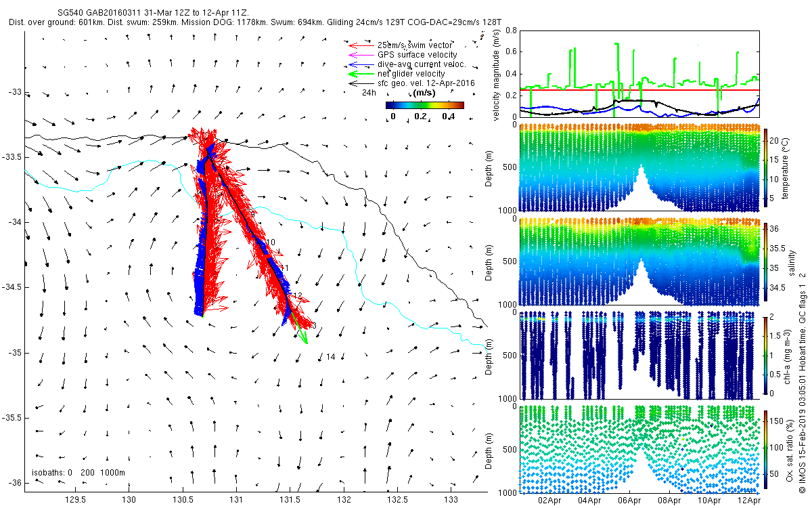This screenshot has height=508, width=812.
Task: Select the 'isobaths: 0 200 1000m' note
Action: point(78,472)
